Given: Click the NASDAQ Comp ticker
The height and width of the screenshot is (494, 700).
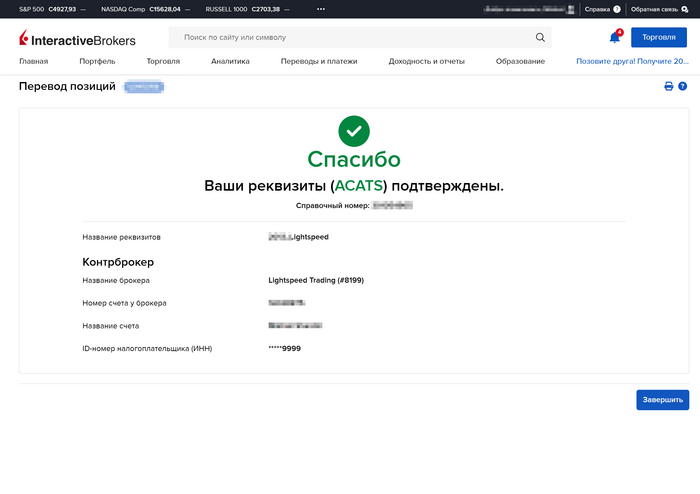Looking at the screenshot, I should click(146, 9).
